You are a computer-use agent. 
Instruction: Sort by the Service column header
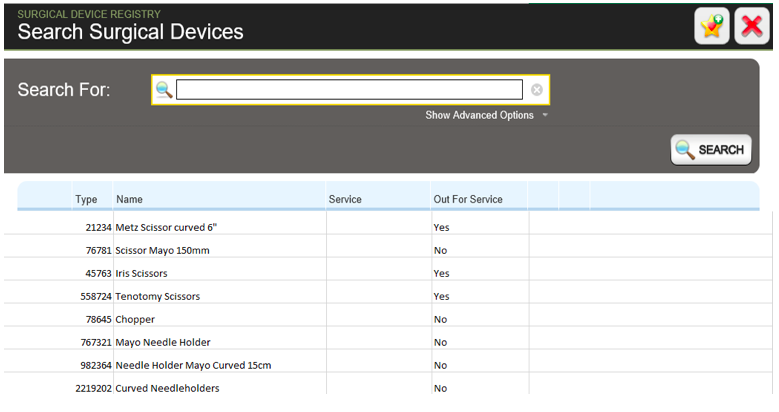tap(345, 199)
